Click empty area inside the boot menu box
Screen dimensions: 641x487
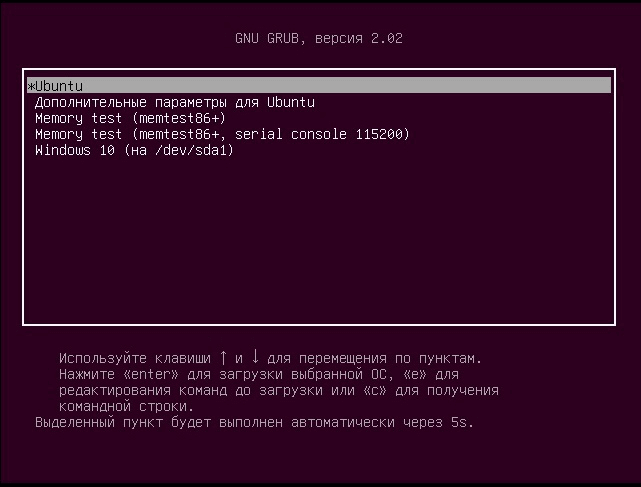[319, 237]
